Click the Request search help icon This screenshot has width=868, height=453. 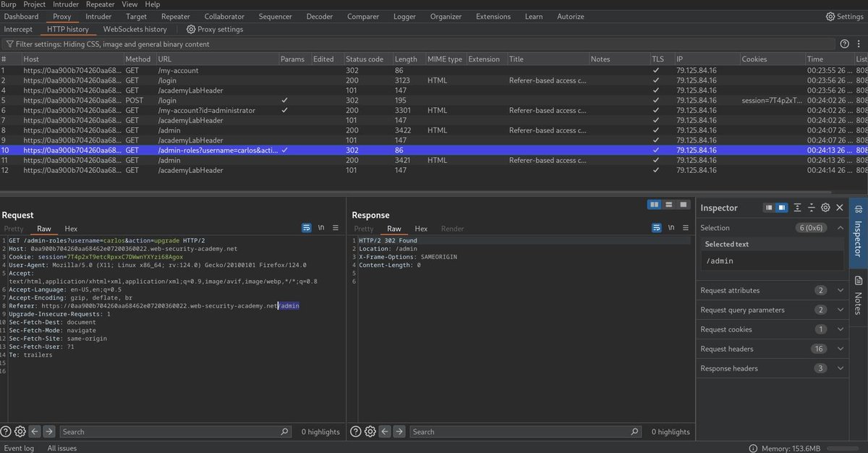coord(7,431)
